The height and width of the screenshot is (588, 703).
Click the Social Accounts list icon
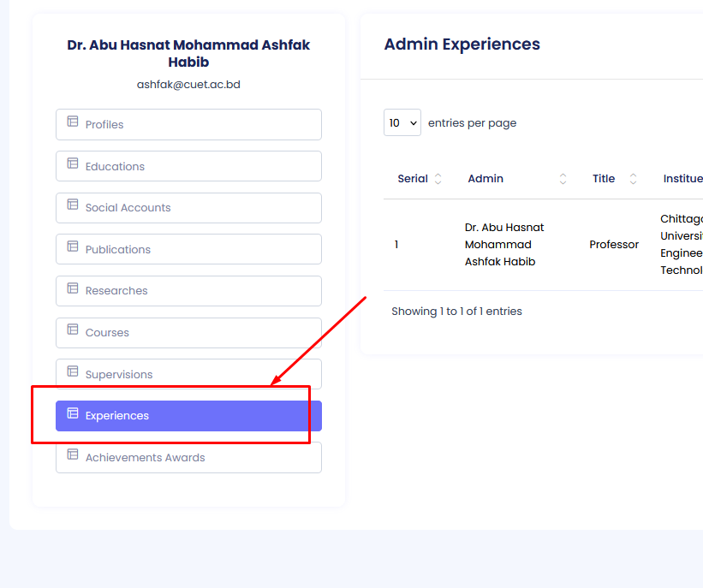click(x=73, y=206)
